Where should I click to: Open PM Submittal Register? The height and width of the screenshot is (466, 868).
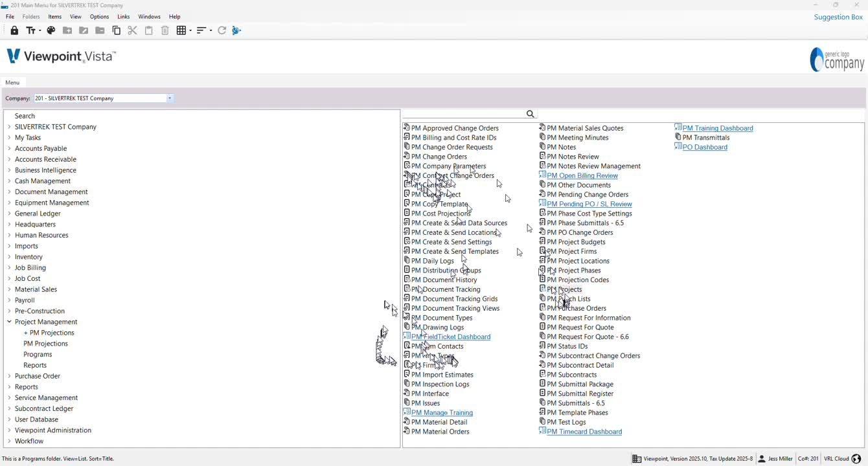(x=580, y=394)
